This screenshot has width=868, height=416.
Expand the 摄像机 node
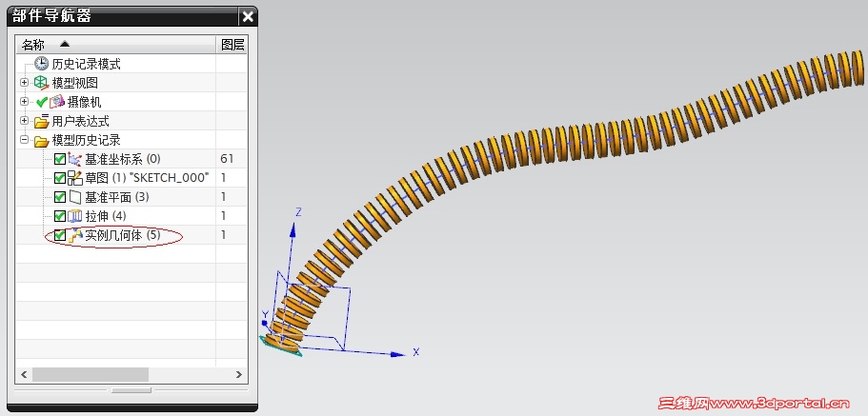pyautogui.click(x=24, y=102)
